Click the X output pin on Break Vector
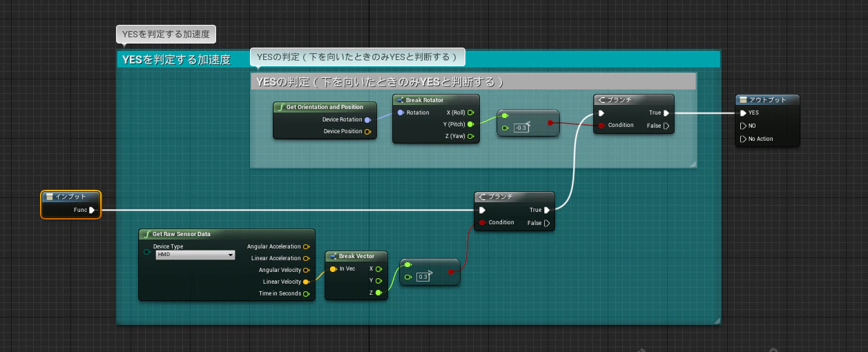868x352 pixels. tap(378, 268)
